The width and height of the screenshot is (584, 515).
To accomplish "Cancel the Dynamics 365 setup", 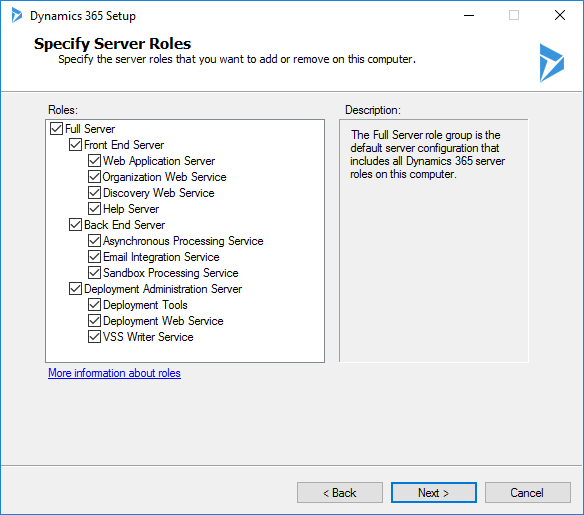I will click(527, 493).
